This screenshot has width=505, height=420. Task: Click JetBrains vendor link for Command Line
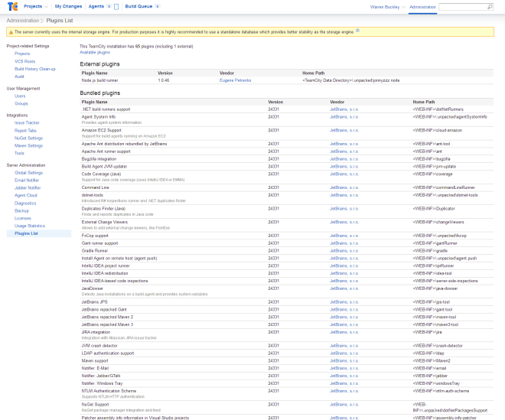point(344,187)
